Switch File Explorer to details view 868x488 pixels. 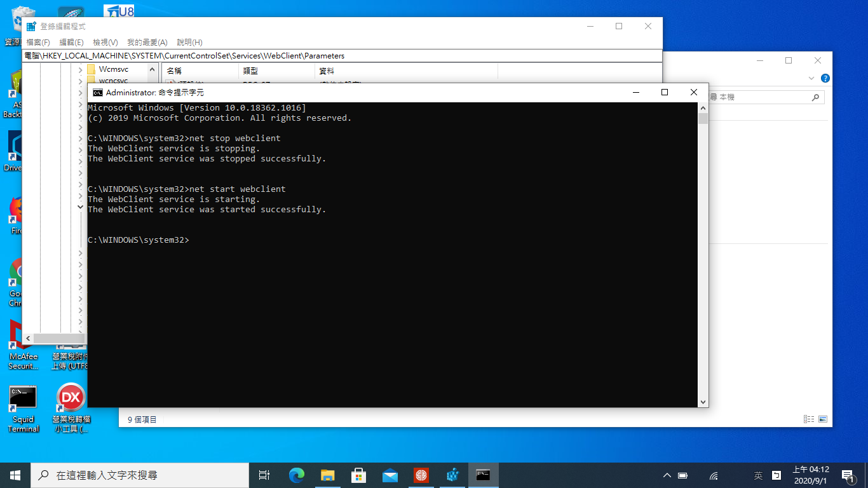pos(809,419)
